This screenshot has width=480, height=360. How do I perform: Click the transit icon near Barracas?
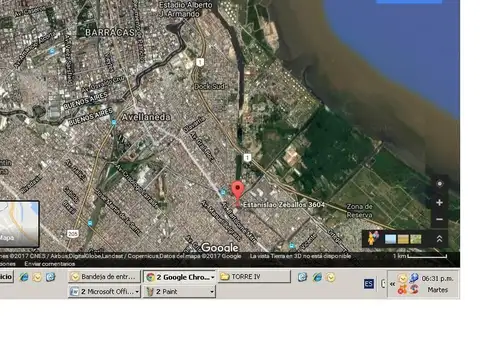tap(52, 51)
